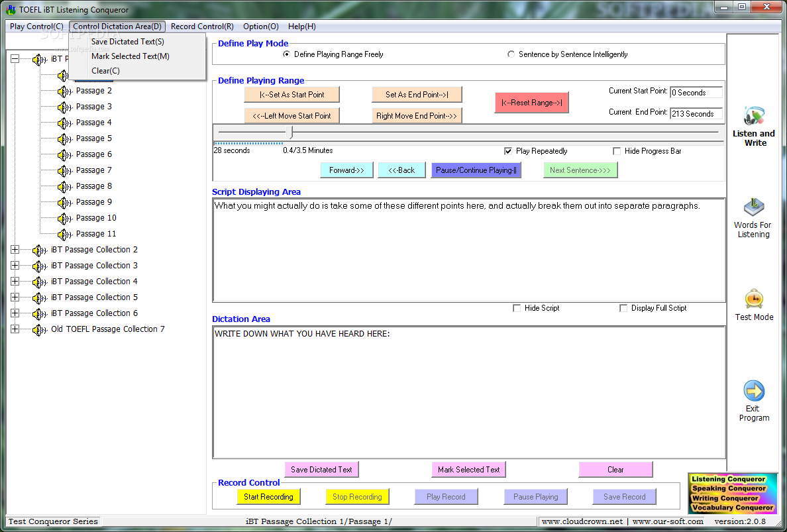Click inside the Dictation Area text box

coord(469,392)
